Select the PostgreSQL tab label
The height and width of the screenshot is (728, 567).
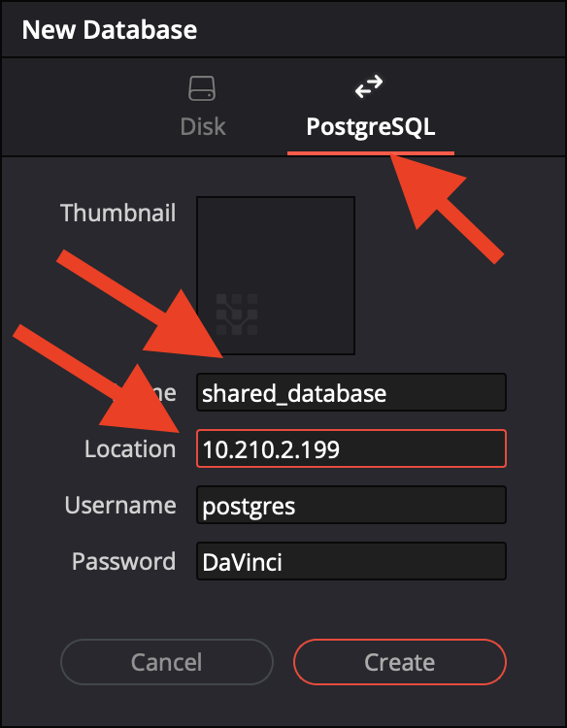tap(371, 127)
